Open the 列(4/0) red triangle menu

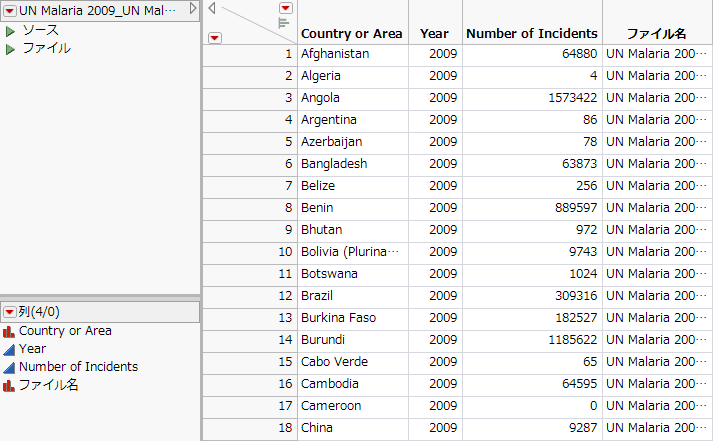click(x=10, y=312)
